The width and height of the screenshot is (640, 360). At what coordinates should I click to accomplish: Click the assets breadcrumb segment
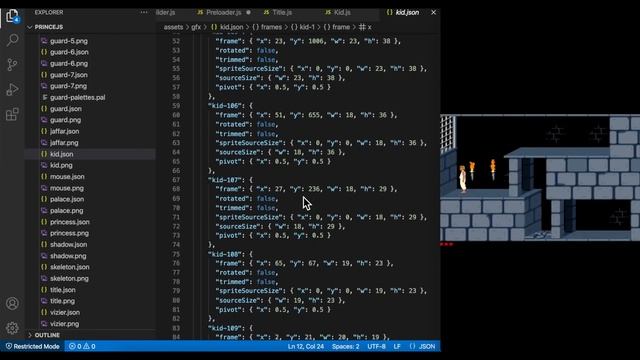173,27
